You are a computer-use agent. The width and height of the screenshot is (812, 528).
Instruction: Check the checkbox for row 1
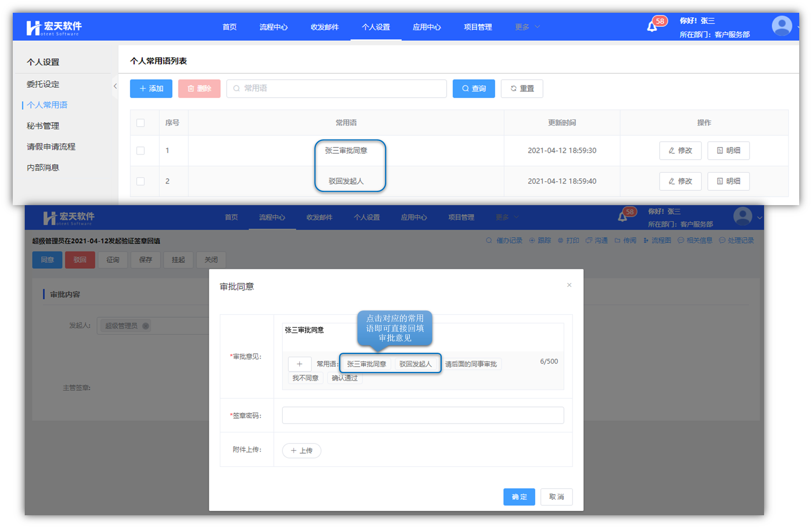140,150
